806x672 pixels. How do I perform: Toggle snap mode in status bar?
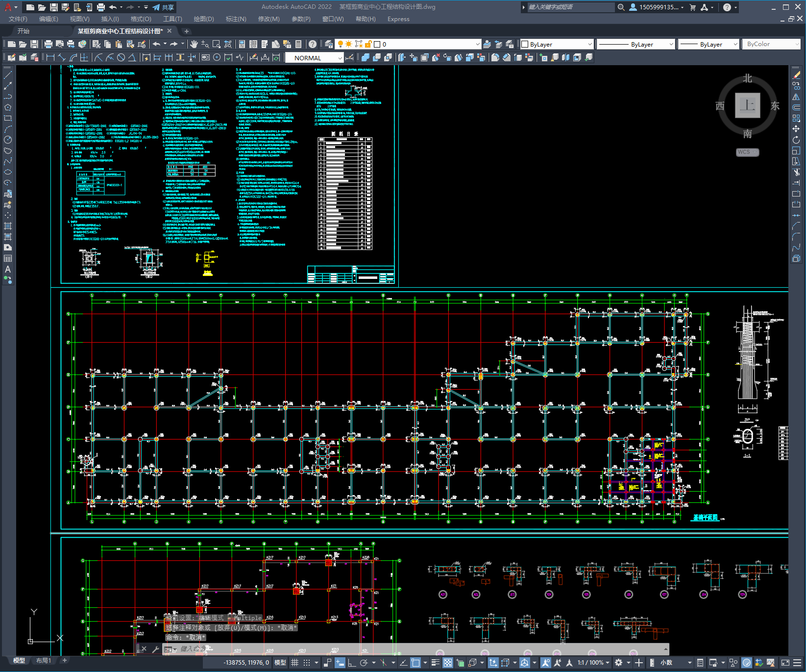coord(307,663)
